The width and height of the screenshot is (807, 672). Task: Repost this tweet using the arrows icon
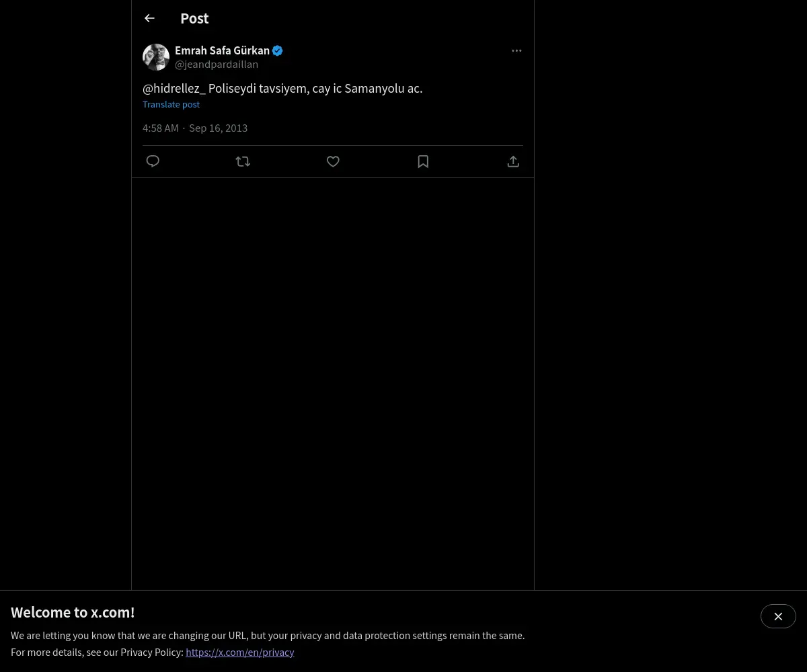point(243,161)
